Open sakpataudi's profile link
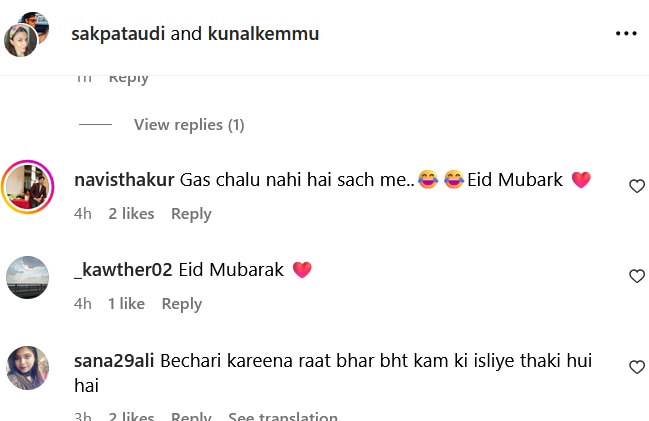 118,34
